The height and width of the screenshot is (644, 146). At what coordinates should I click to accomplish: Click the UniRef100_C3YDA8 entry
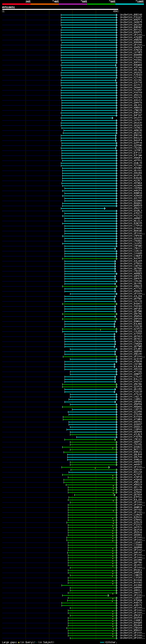(131, 545)
